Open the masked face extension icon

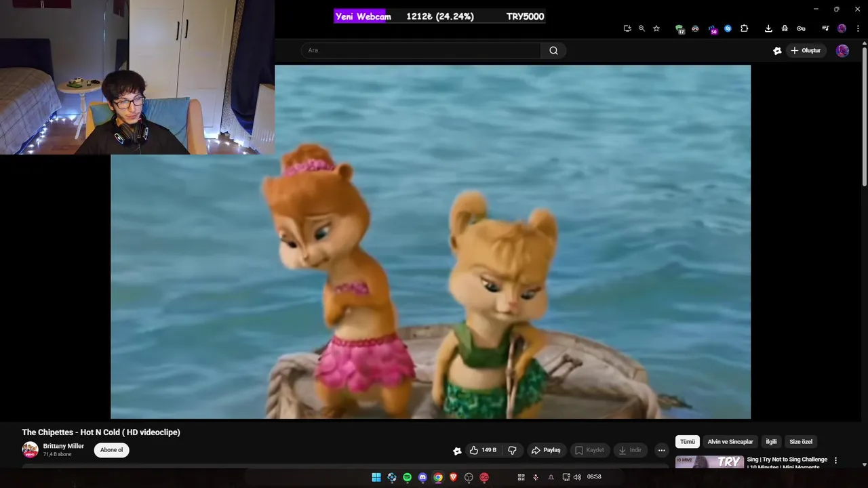click(695, 28)
